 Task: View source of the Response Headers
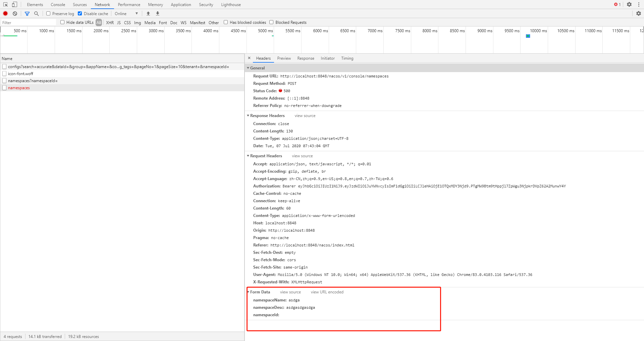(x=305, y=115)
